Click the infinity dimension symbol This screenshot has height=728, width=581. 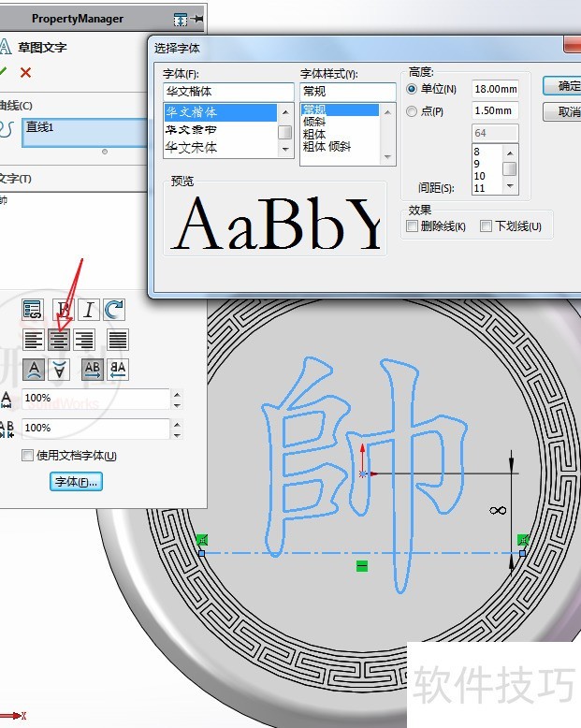(x=498, y=511)
